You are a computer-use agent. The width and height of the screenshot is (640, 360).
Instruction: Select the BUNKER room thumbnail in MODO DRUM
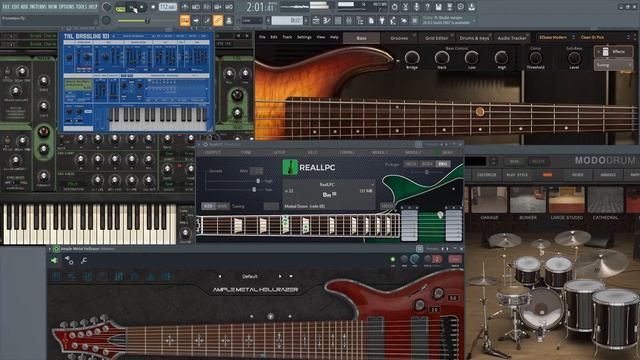[x=528, y=200]
